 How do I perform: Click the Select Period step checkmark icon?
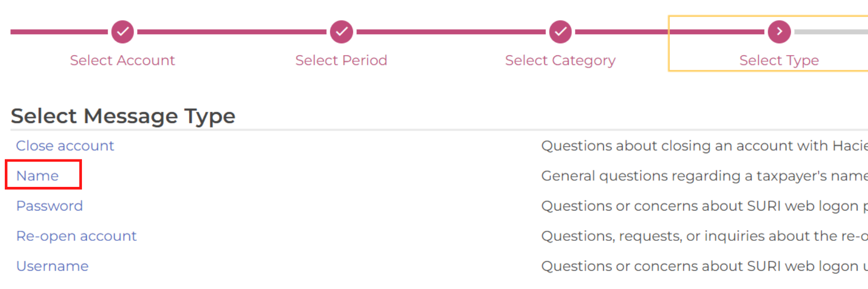[341, 32]
